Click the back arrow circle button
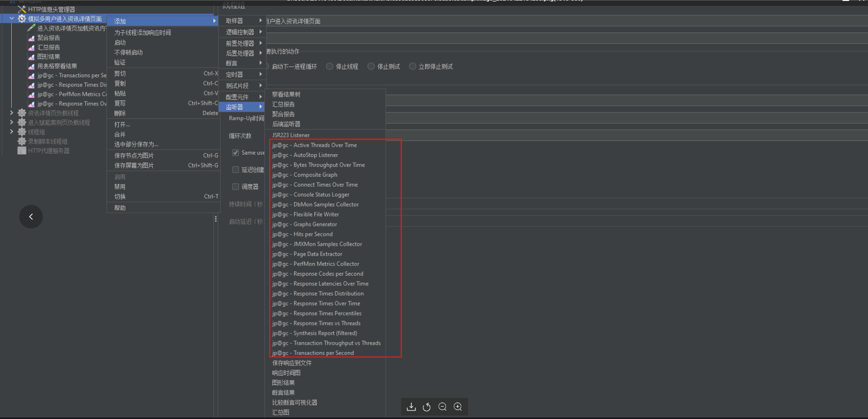 (31, 217)
